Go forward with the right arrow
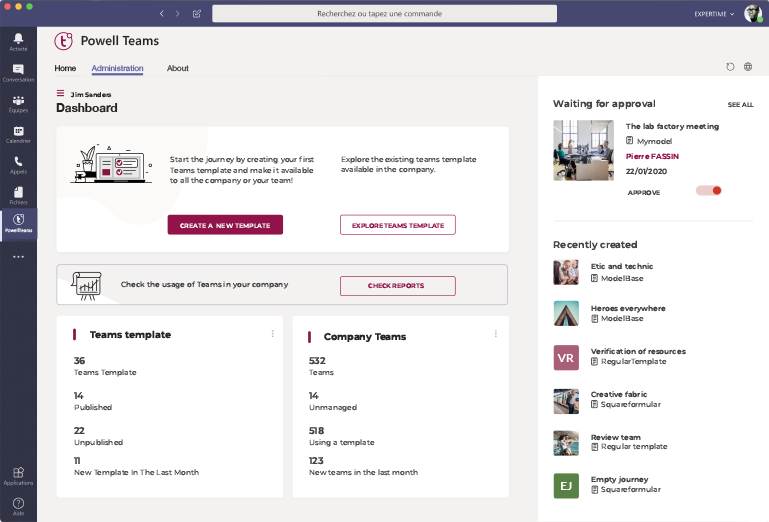The height and width of the screenshot is (522, 769). (x=178, y=14)
